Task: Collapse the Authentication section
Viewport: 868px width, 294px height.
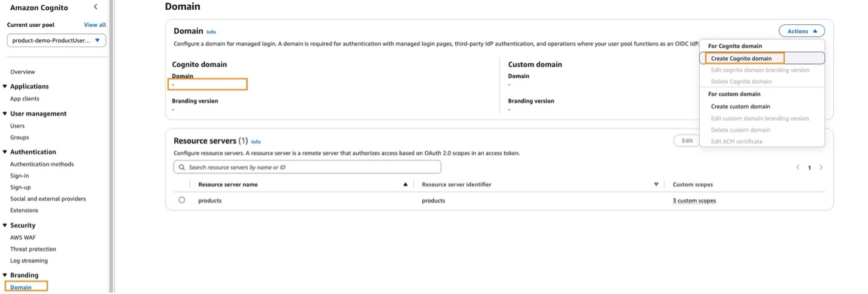Action: pos(5,152)
